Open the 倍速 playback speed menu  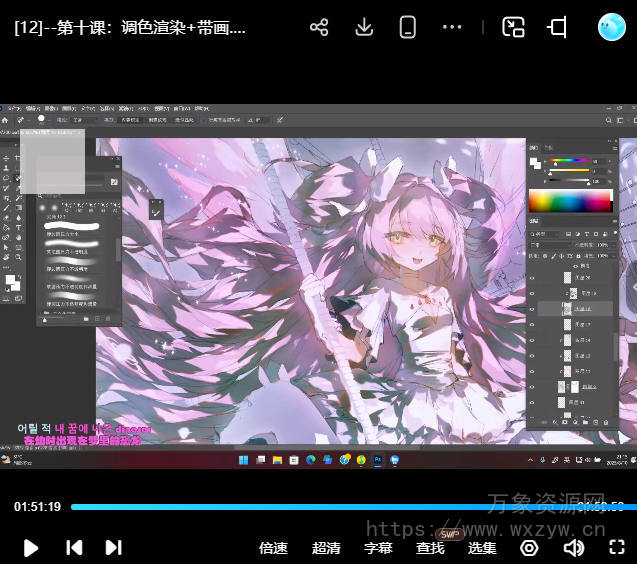[x=273, y=548]
